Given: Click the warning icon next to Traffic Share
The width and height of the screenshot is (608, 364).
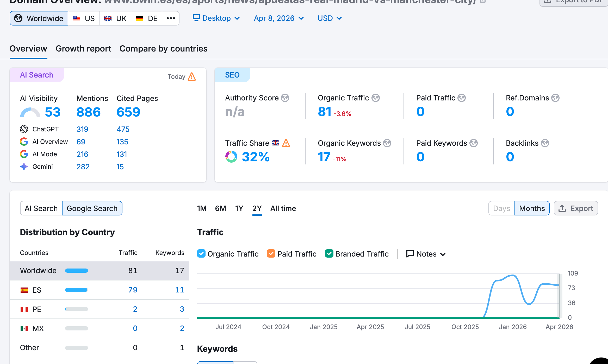Looking at the screenshot, I should 286,143.
